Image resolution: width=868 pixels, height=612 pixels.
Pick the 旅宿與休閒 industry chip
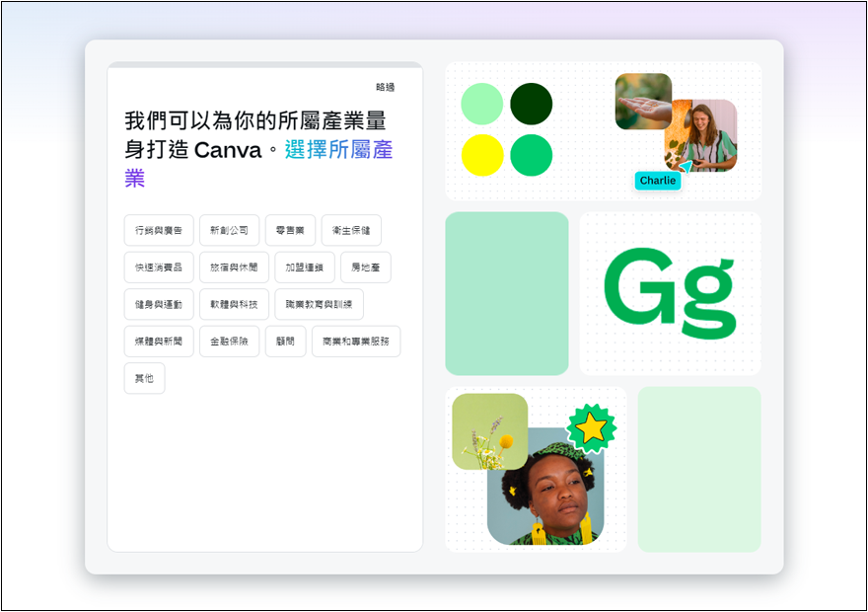[x=234, y=267]
